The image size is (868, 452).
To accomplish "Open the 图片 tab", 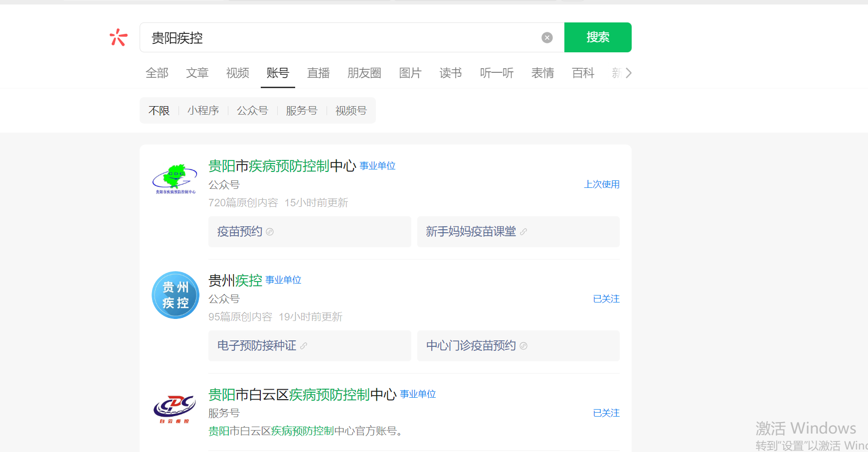I will (x=410, y=73).
